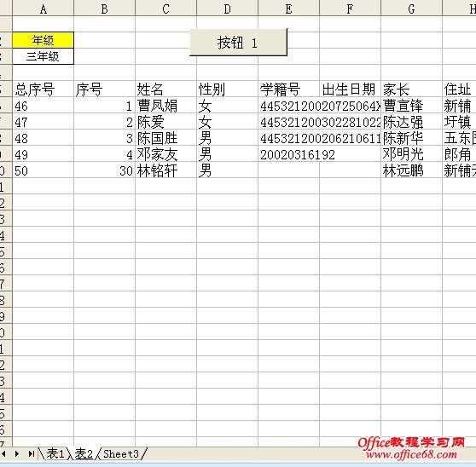The image size is (476, 467).
Task: Switch to the 表1 sheet tab
Action: coord(55,454)
